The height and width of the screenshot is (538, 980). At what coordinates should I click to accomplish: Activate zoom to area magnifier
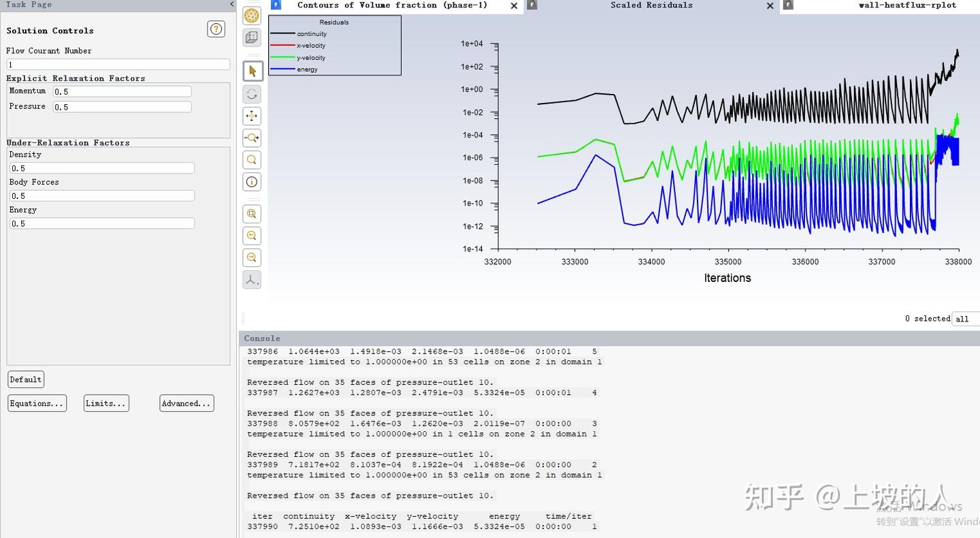(252, 159)
